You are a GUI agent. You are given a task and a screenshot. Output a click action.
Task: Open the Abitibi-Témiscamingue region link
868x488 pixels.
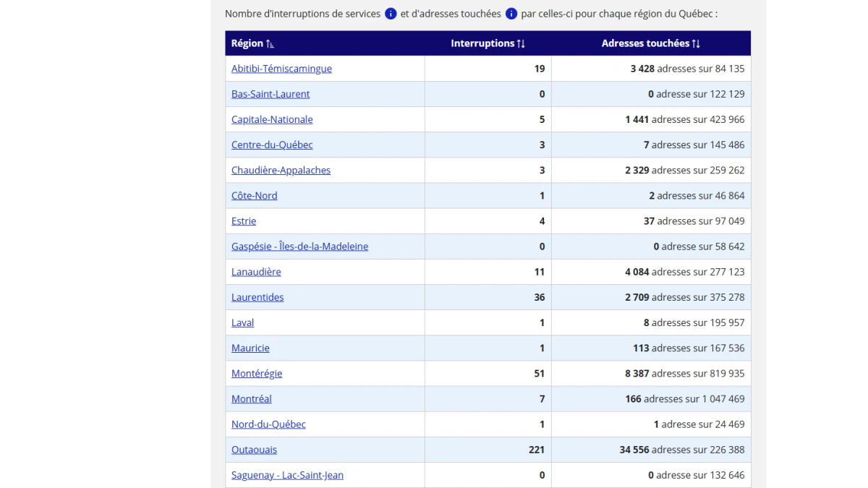tap(281, 69)
